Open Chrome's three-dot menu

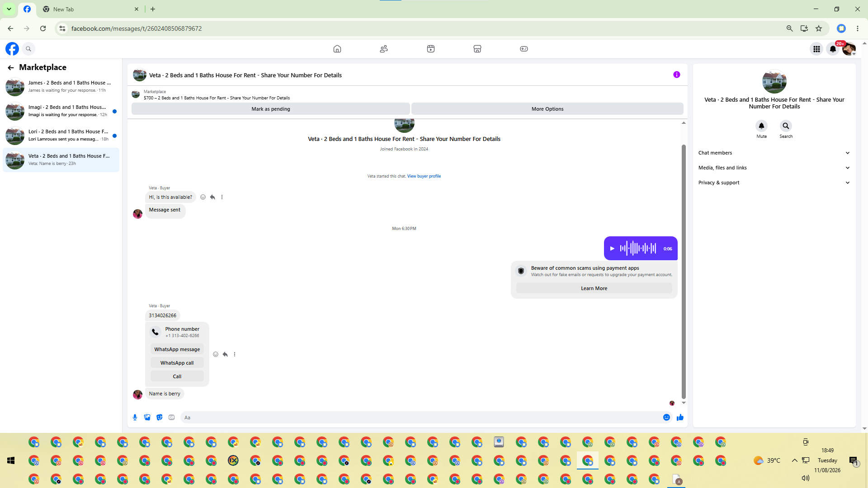pyautogui.click(x=858, y=28)
